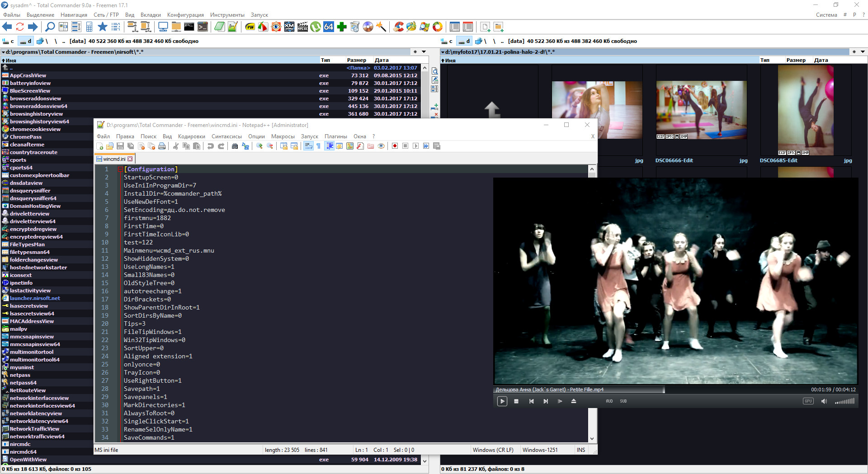
Task: Open the right panel directory history arrow
Action: [x=863, y=52]
